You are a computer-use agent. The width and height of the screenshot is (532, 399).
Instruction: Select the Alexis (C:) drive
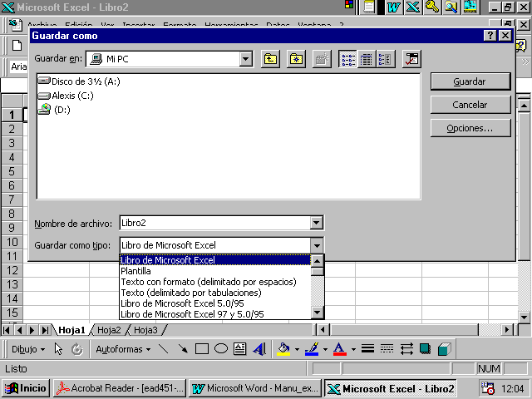(66, 96)
